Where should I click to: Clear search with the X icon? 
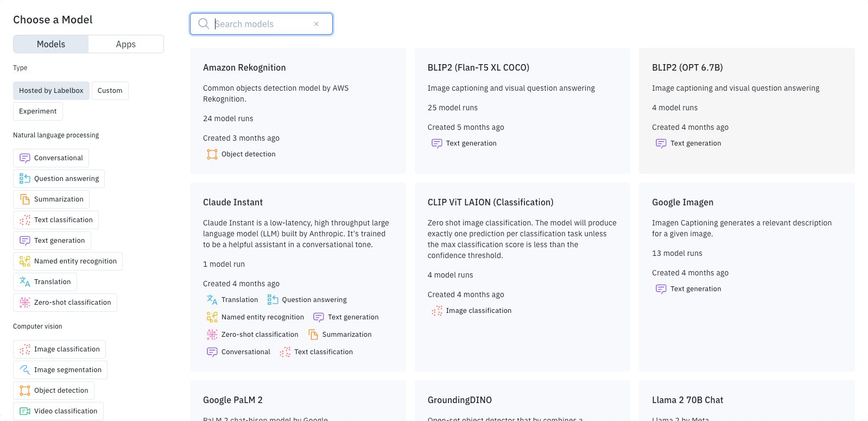tap(316, 24)
